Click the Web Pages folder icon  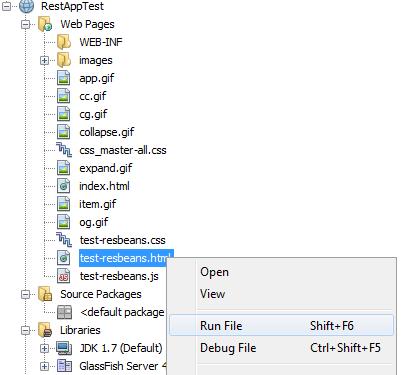click(45, 24)
